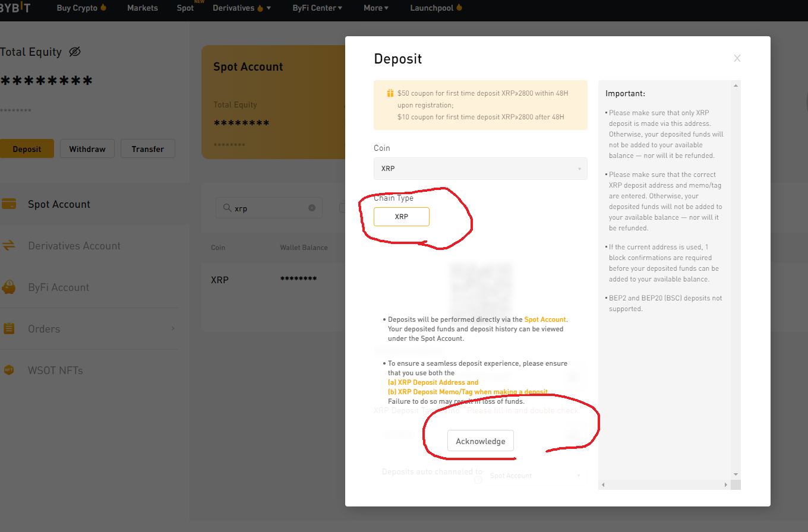Click the yellow Deposit button
This screenshot has width=808, height=532.
coord(27,149)
